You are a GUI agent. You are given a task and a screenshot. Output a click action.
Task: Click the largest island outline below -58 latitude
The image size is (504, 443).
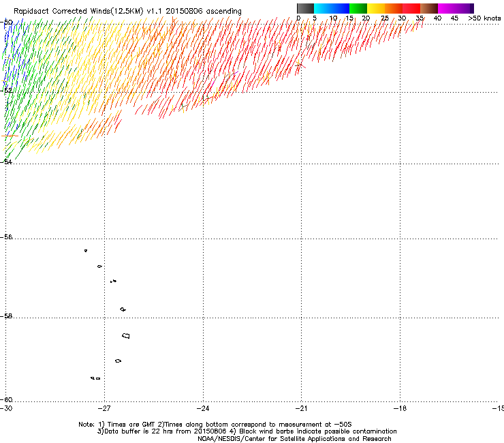126,336
